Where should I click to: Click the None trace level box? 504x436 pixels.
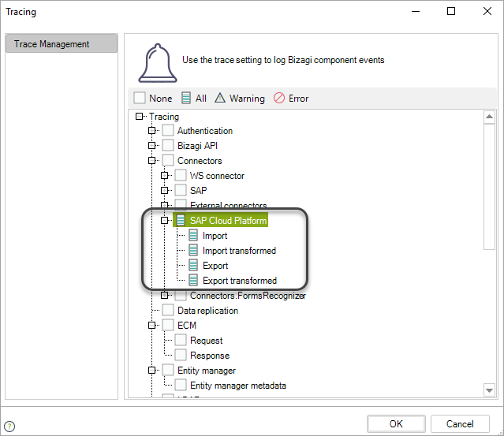tap(140, 99)
